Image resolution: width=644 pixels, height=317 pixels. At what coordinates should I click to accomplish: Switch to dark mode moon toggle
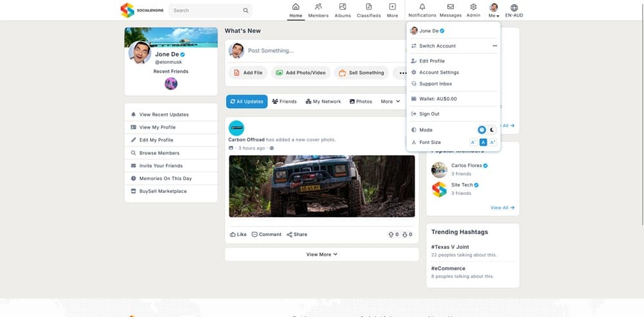492,130
